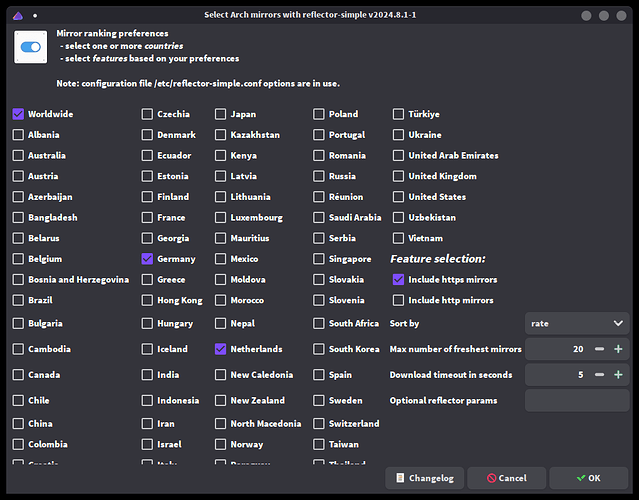This screenshot has height=500, width=639.
Task: Open the Sort by dropdown showing rate
Action: 577,324
